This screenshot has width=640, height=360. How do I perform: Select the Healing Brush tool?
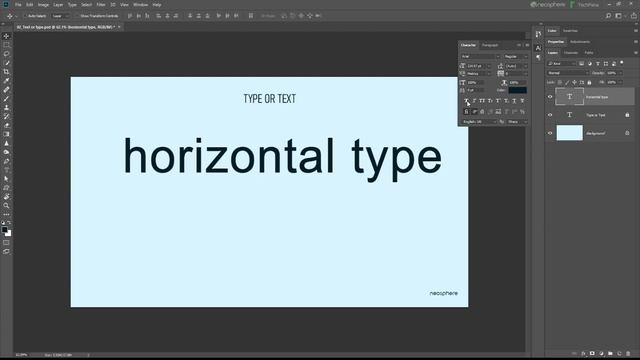(x=6, y=90)
